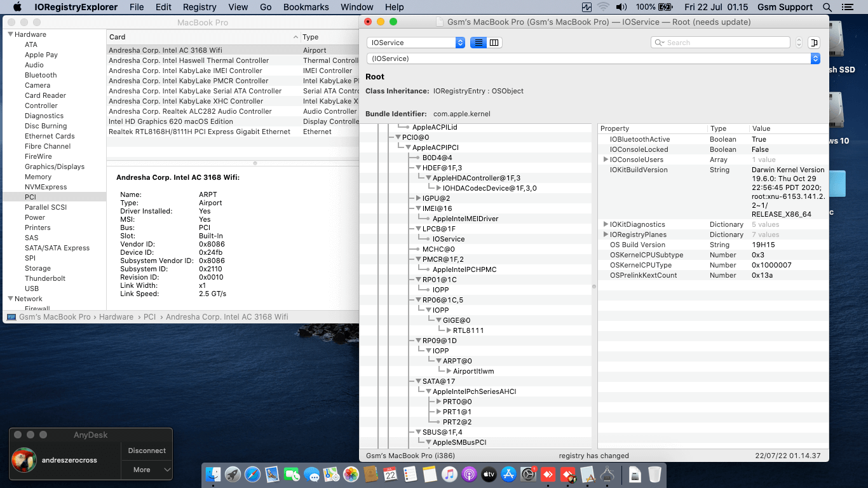Screen dimensions: 868x488
Task: Expand the IOConsoleUsers array
Action: (606, 159)
